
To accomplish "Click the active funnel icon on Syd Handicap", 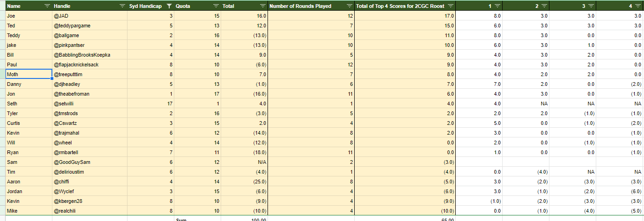I will 169,6.
